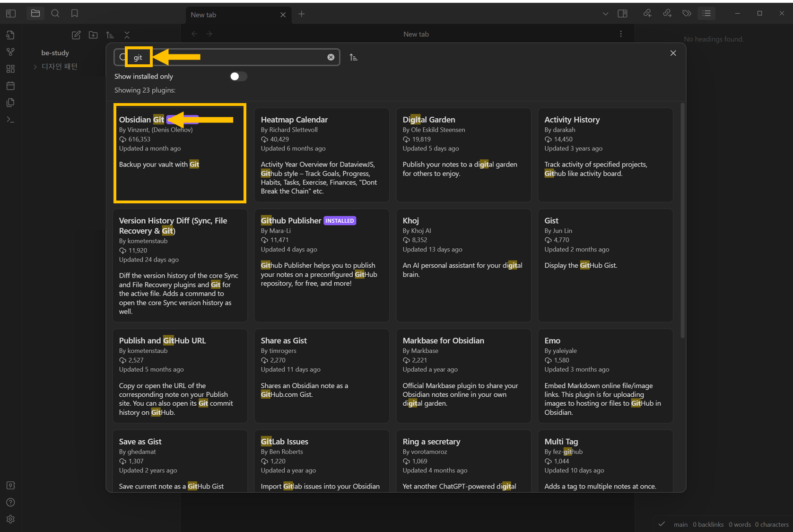Open backlinks icon in right sidebar tabs
Screen dimensions: 793x532
[x=647, y=13]
